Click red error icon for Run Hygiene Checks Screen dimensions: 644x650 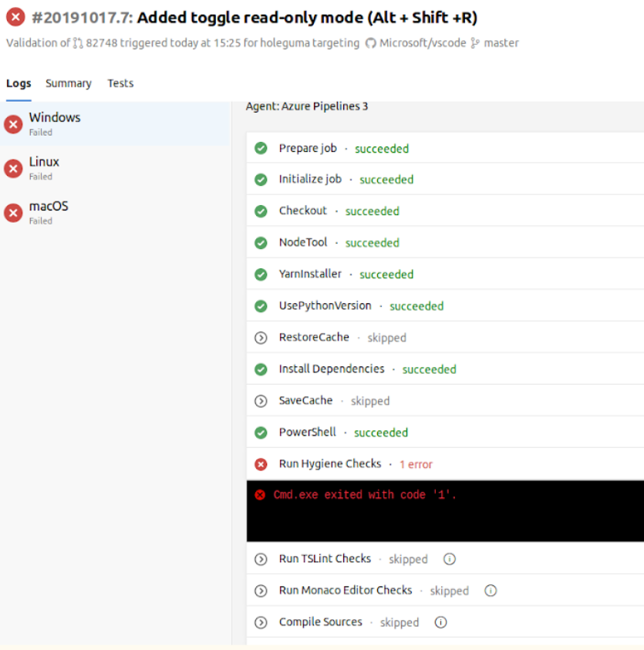pos(261,464)
